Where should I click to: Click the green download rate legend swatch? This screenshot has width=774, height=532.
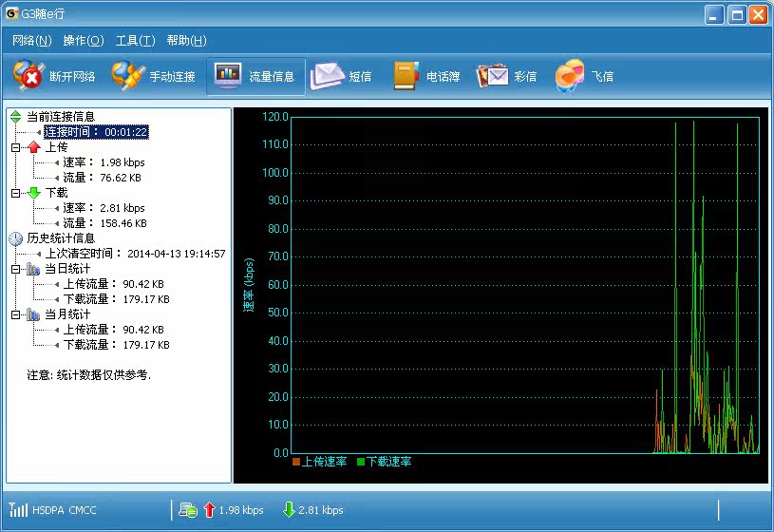pyautogui.click(x=361, y=462)
